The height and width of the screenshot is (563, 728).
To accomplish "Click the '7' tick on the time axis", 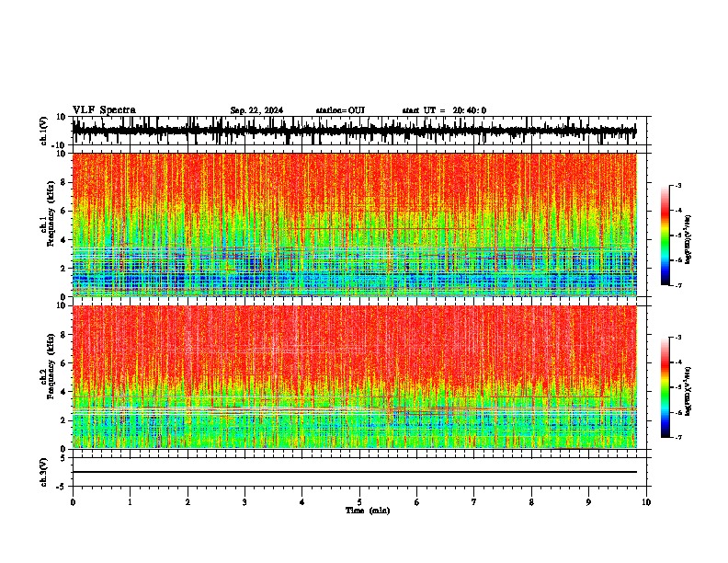I will click(x=474, y=502).
